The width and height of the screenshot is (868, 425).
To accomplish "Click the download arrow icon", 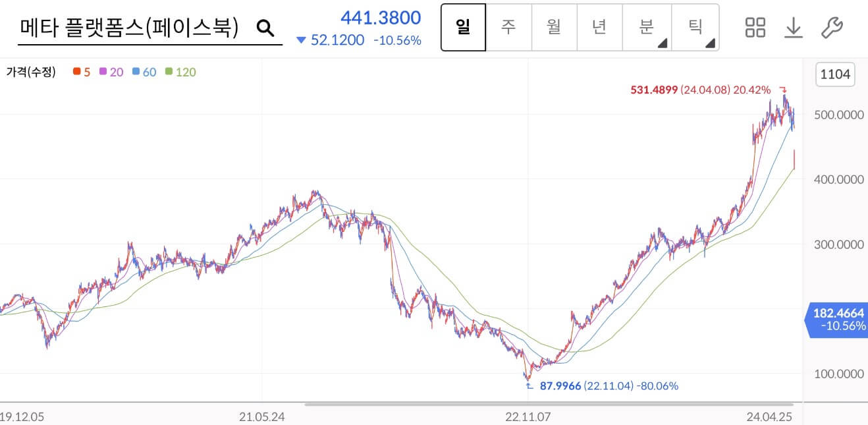I will click(794, 28).
